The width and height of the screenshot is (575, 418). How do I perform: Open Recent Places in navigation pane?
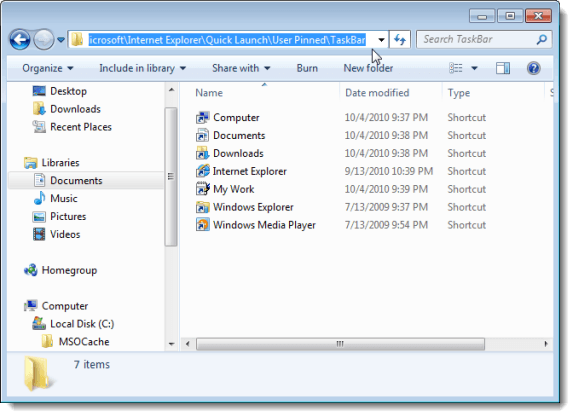(81, 127)
